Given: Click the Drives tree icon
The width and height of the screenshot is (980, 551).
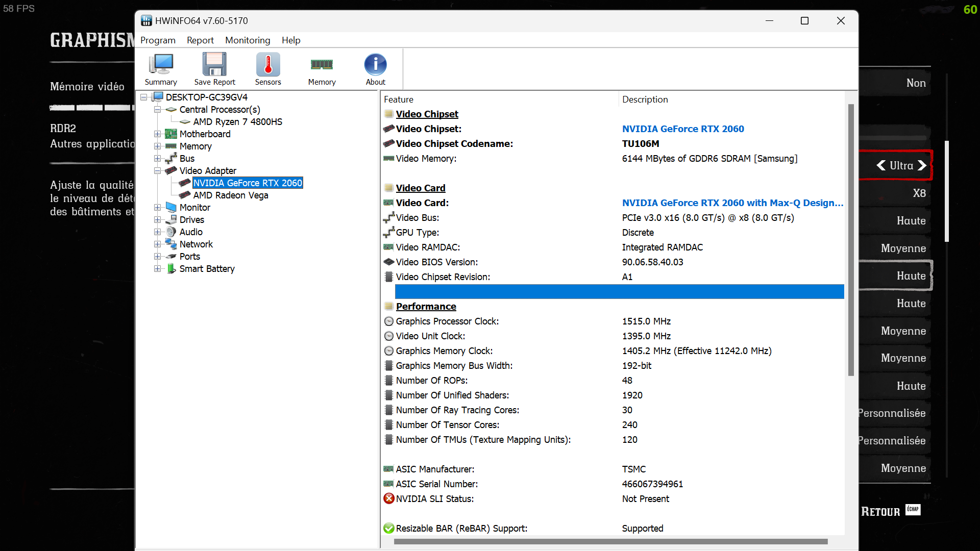Looking at the screenshot, I should point(171,219).
